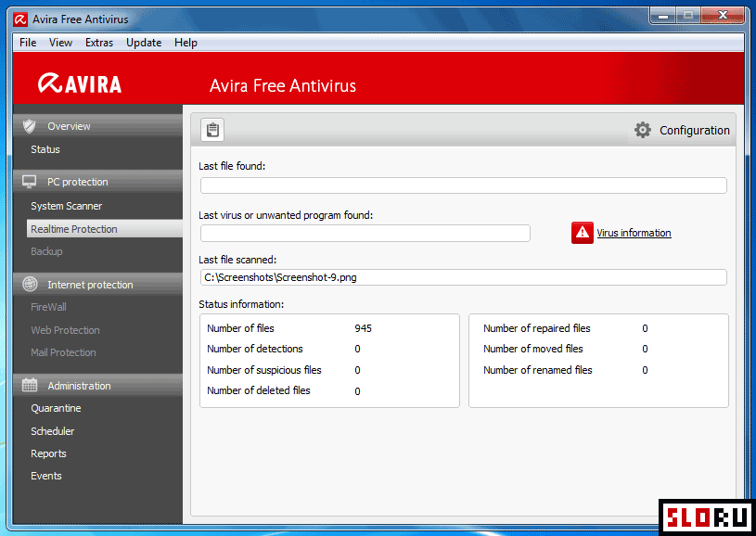
Task: Open the Help menu
Action: coord(186,43)
